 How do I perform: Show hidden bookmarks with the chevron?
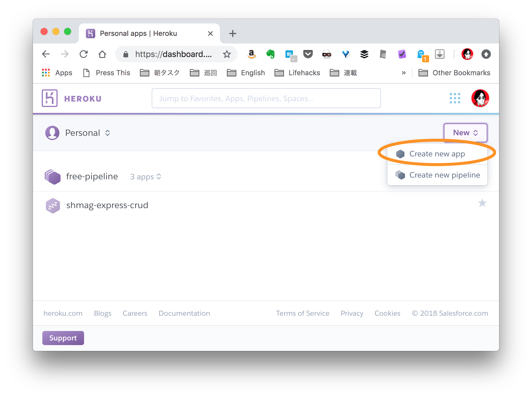(404, 73)
